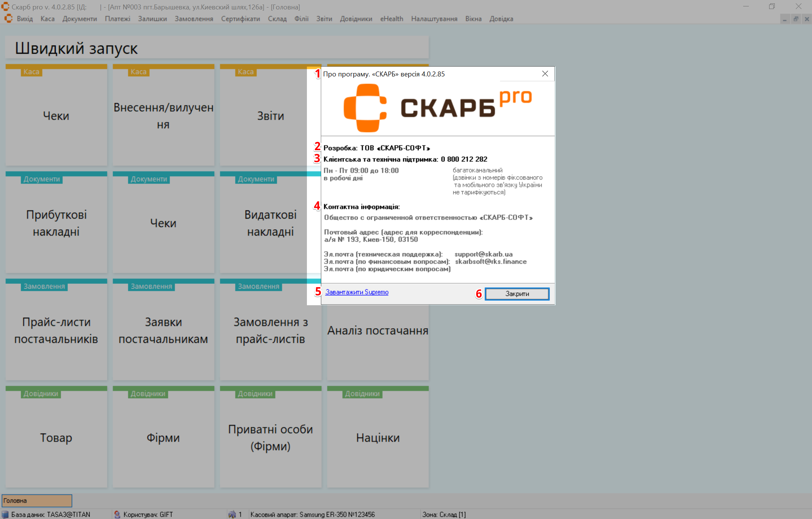Click the user icon next to Користувач: GIFT
The height and width of the screenshot is (519, 812).
pyautogui.click(x=117, y=514)
